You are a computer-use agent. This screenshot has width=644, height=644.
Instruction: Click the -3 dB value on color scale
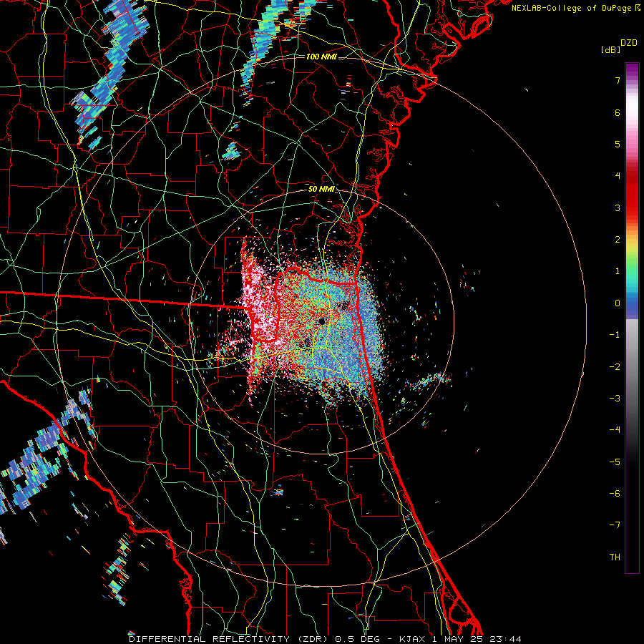coord(615,399)
